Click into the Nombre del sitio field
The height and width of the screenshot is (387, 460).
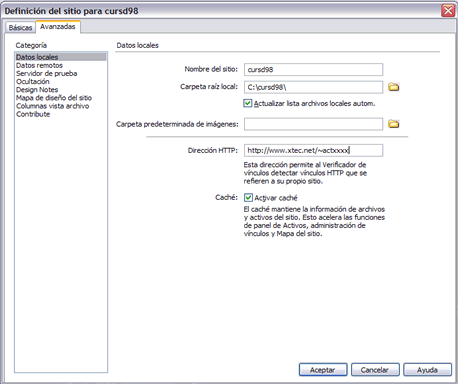(x=313, y=70)
